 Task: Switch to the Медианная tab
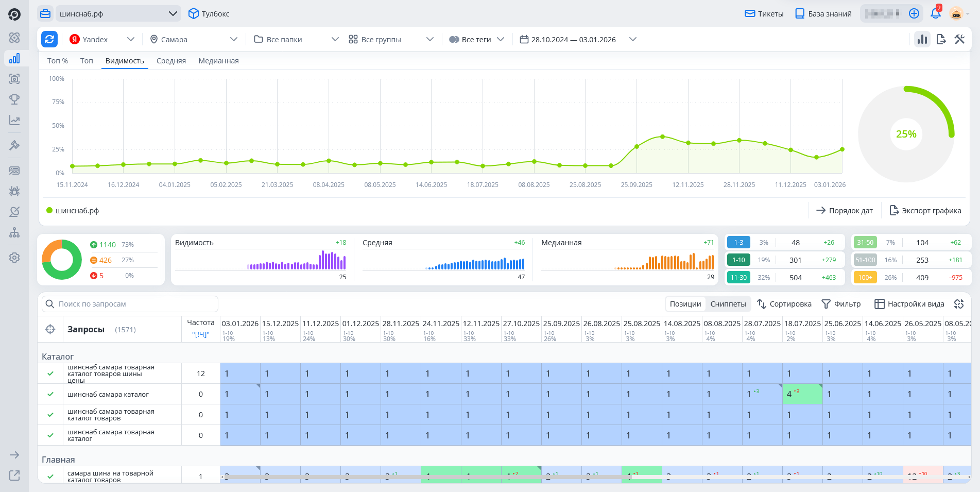(218, 61)
